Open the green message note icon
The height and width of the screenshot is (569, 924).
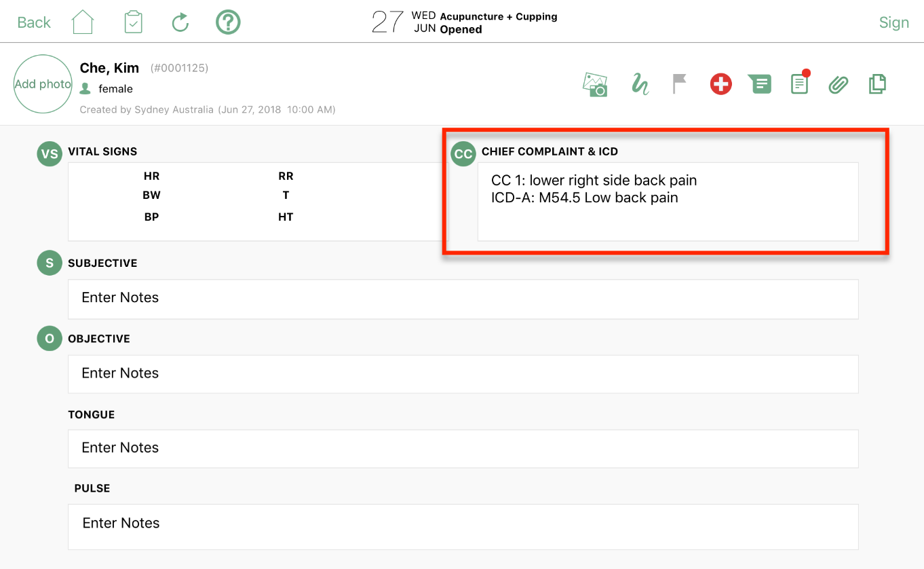click(760, 84)
